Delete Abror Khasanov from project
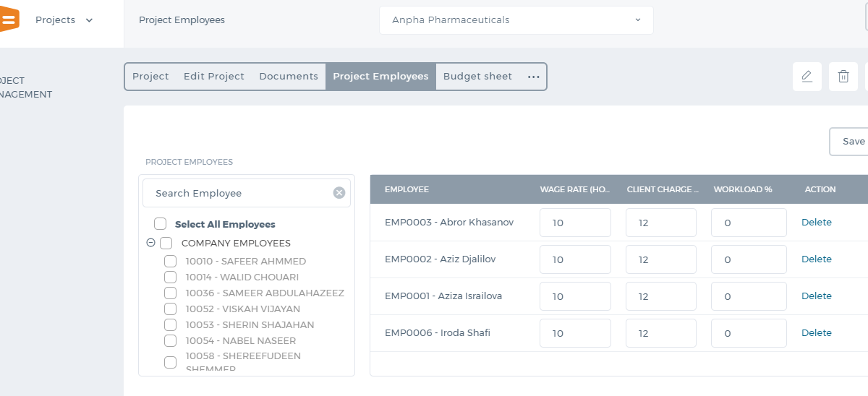Image resolution: width=868 pixels, height=396 pixels. pyautogui.click(x=817, y=223)
